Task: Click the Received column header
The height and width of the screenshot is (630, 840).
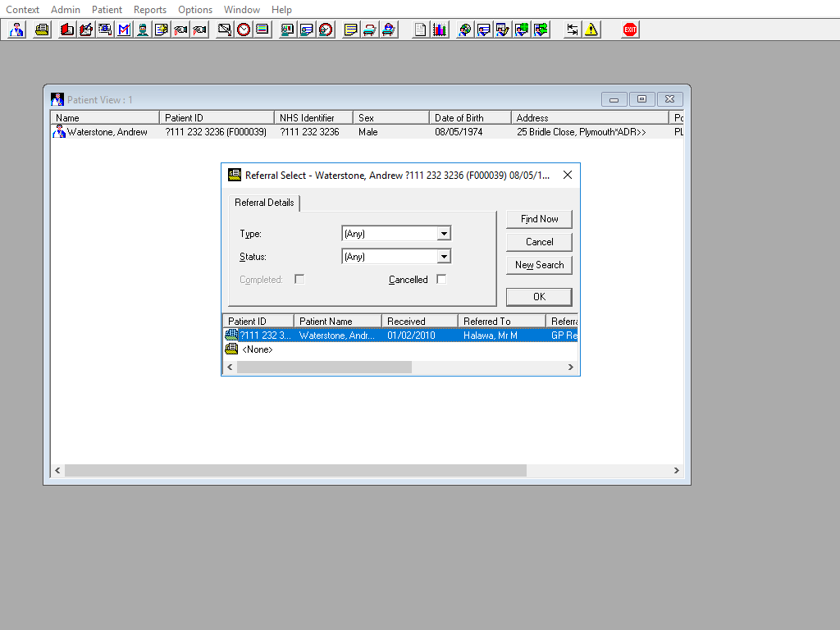Action: (x=419, y=321)
